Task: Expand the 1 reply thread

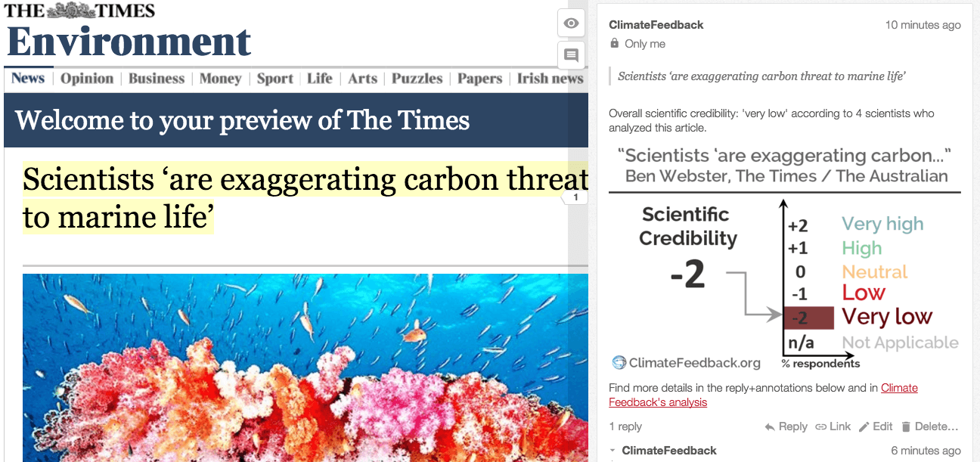Action: tap(625, 426)
